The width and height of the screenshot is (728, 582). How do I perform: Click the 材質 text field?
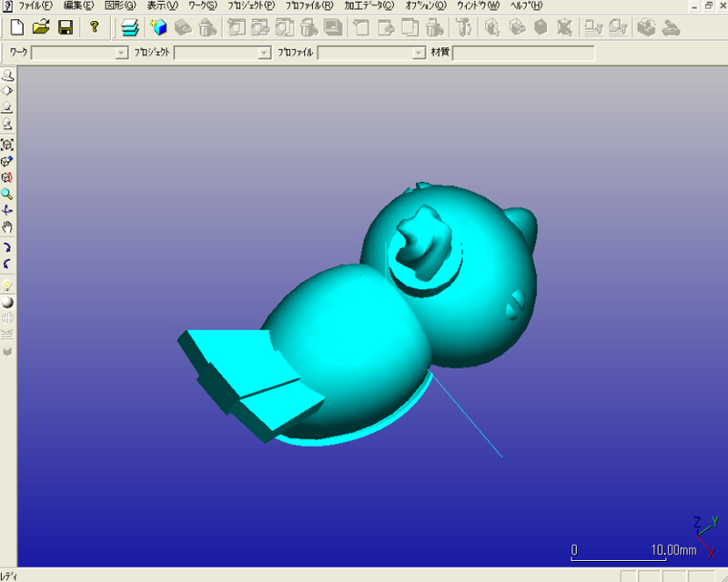523,54
